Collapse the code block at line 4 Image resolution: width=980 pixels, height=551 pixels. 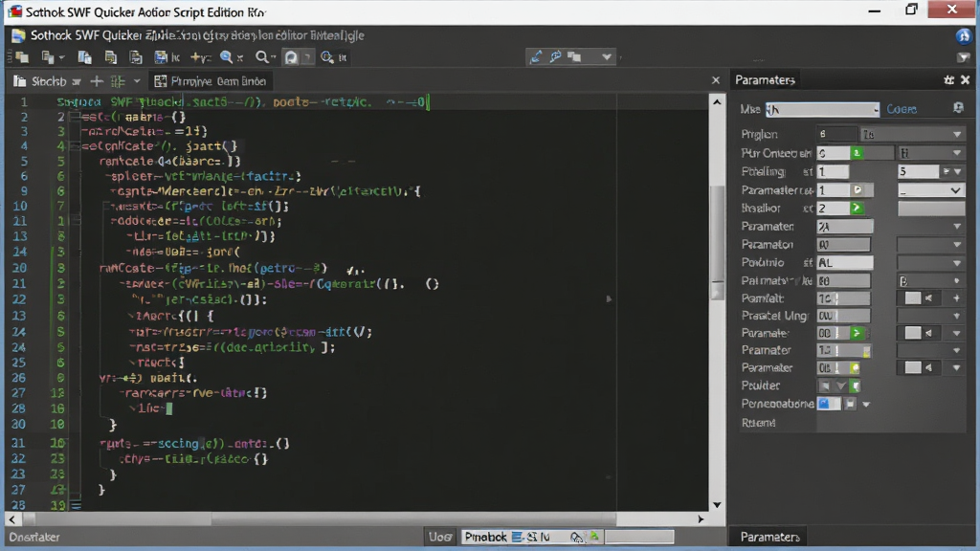tap(75, 146)
